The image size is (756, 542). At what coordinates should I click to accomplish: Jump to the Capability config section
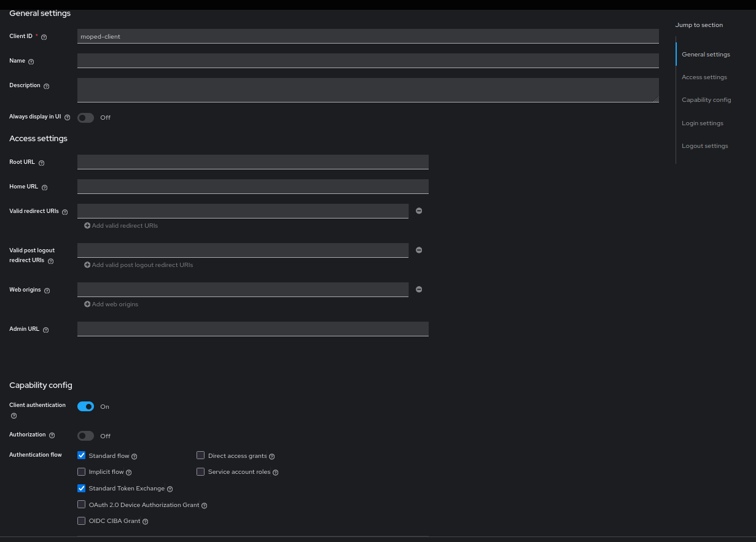(x=706, y=99)
